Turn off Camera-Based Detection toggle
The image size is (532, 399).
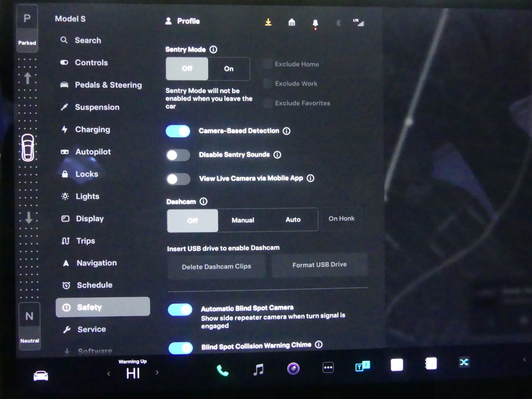[178, 131]
